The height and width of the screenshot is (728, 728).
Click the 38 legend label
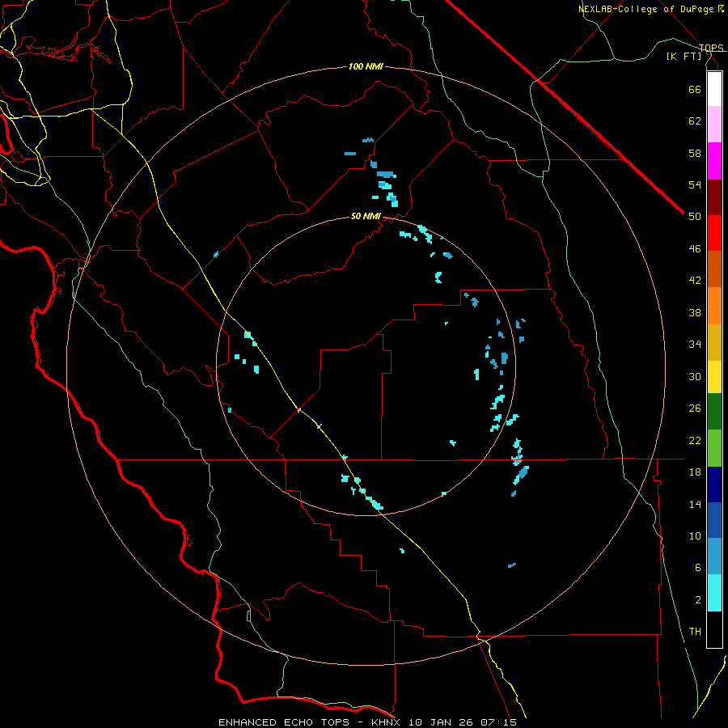695,312
